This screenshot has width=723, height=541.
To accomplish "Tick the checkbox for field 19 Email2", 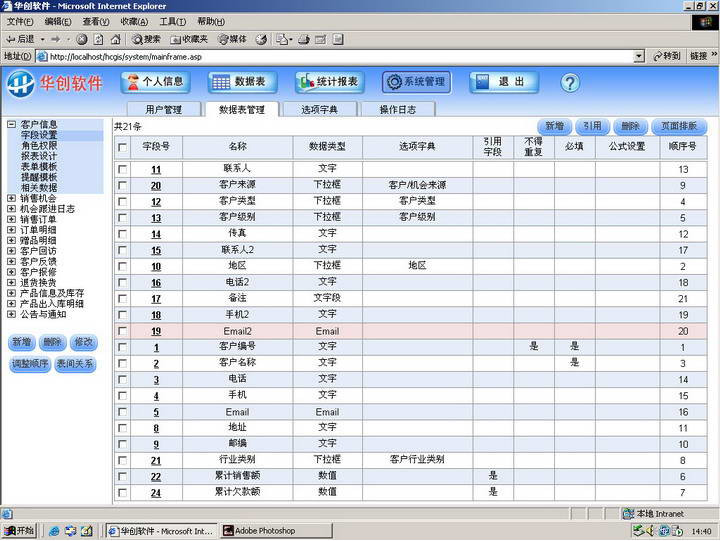I will click(123, 331).
